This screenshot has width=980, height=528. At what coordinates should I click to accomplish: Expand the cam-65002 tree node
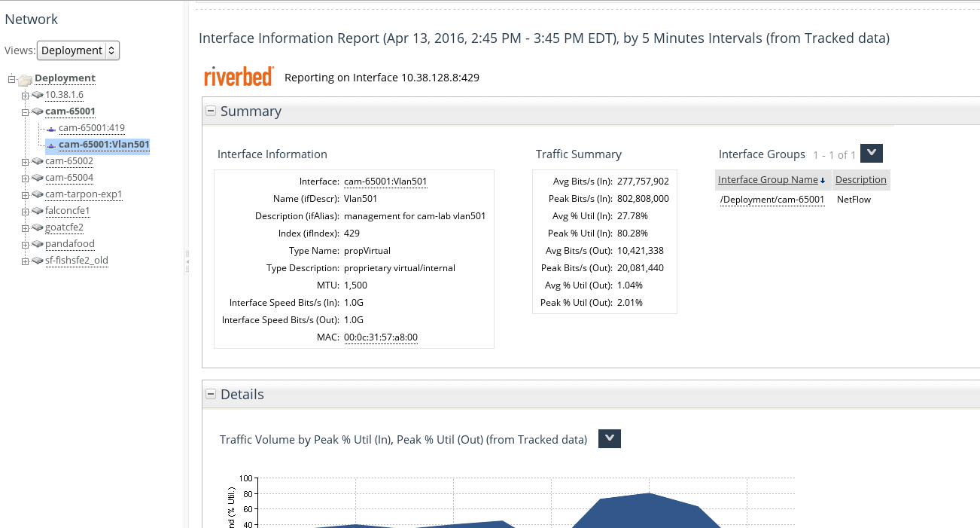click(25, 161)
